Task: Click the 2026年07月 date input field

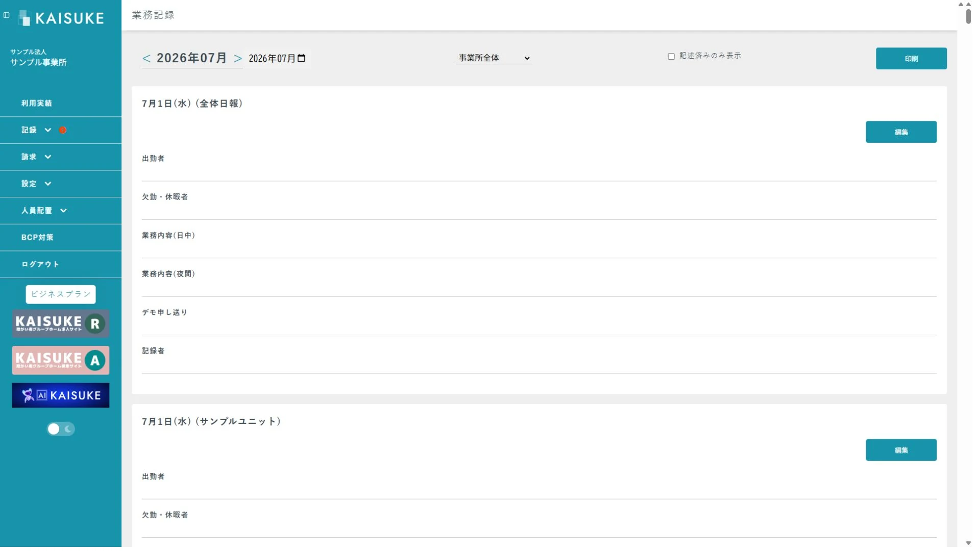Action: [277, 59]
